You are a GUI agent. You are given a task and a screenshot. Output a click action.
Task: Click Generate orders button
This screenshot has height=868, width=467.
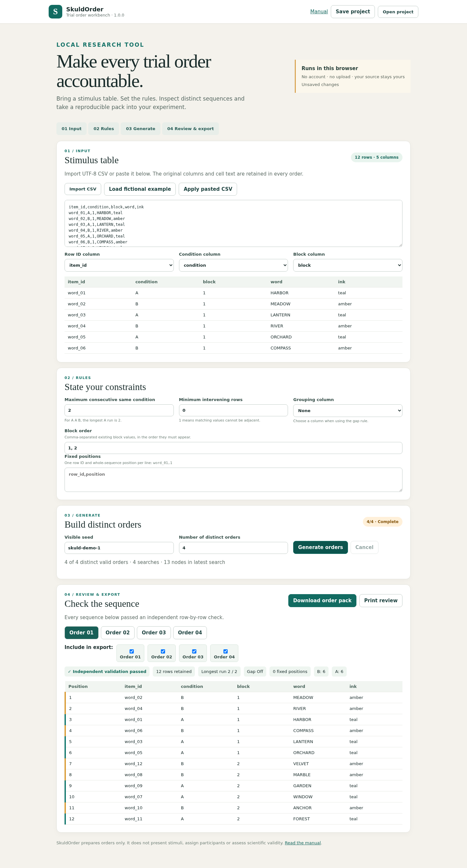[x=320, y=547]
